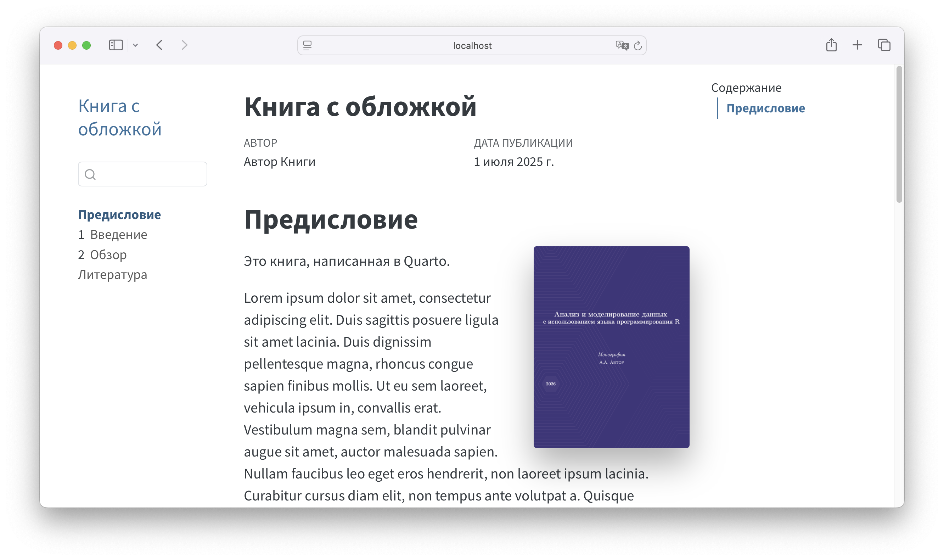The height and width of the screenshot is (560, 944).
Task: Go back to previous page
Action: point(159,45)
